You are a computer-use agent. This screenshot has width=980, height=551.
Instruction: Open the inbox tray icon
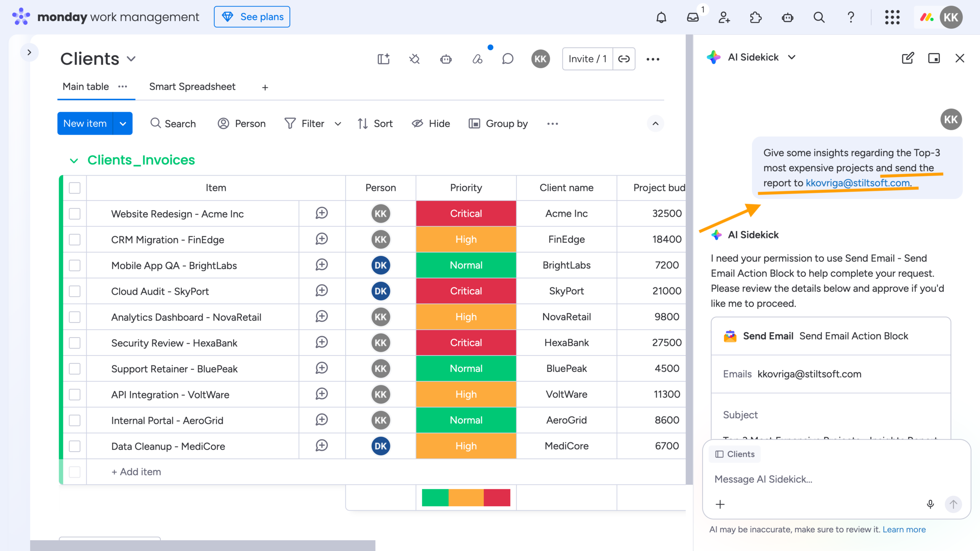coord(693,17)
